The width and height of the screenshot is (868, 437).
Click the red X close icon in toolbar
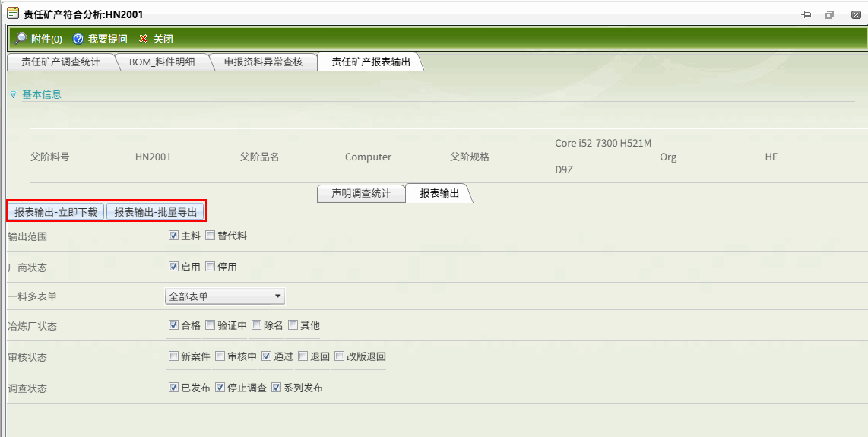point(143,39)
